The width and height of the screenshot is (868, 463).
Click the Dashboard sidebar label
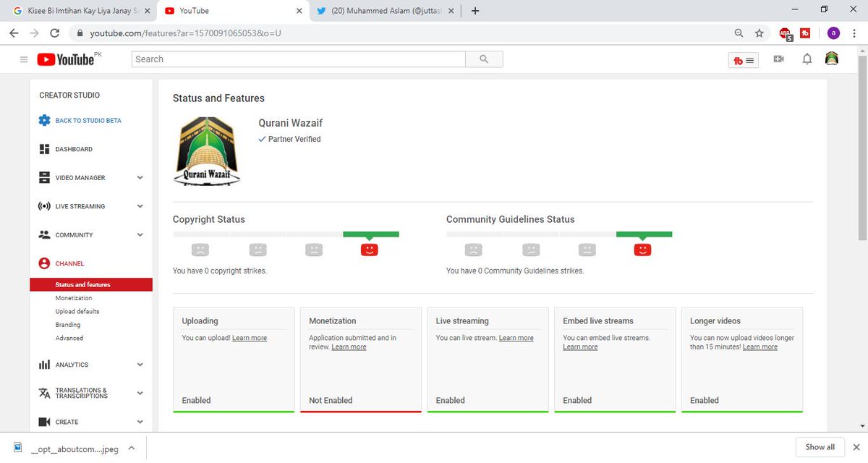tap(74, 149)
